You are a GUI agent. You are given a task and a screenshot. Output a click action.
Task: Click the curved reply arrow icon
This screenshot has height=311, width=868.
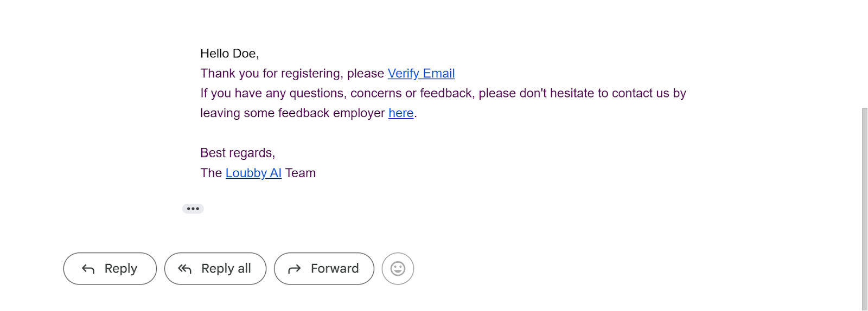pyautogui.click(x=88, y=269)
